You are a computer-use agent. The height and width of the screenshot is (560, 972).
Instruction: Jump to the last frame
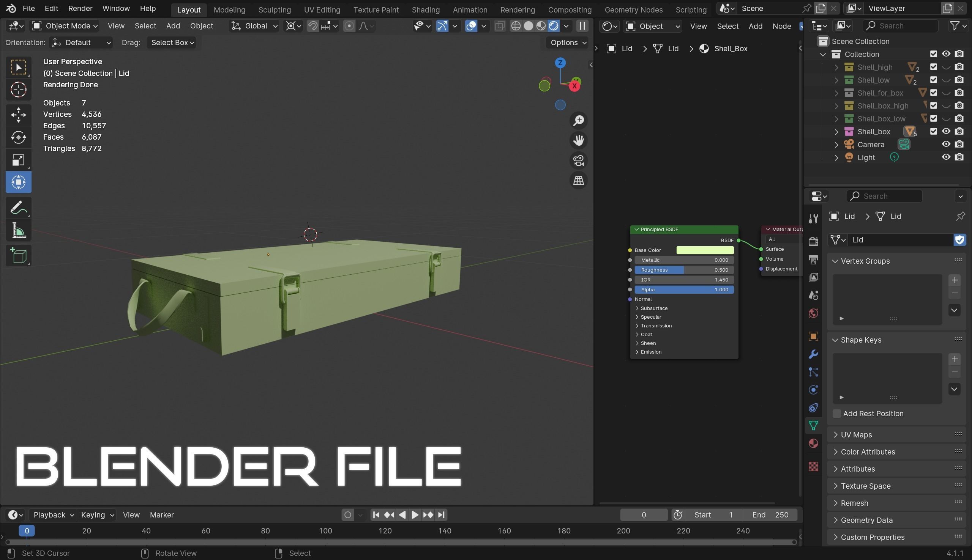[x=441, y=514]
